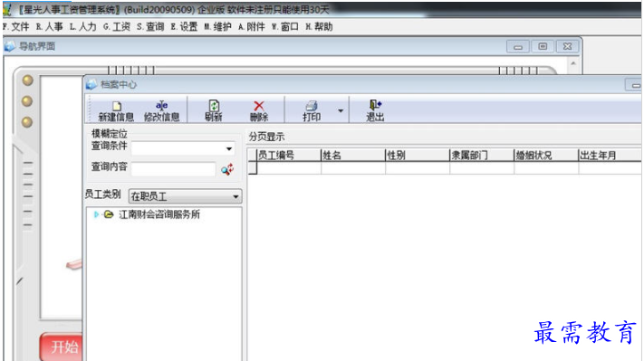Open the E.设置 menu
The width and height of the screenshot is (644, 361).
(x=184, y=26)
